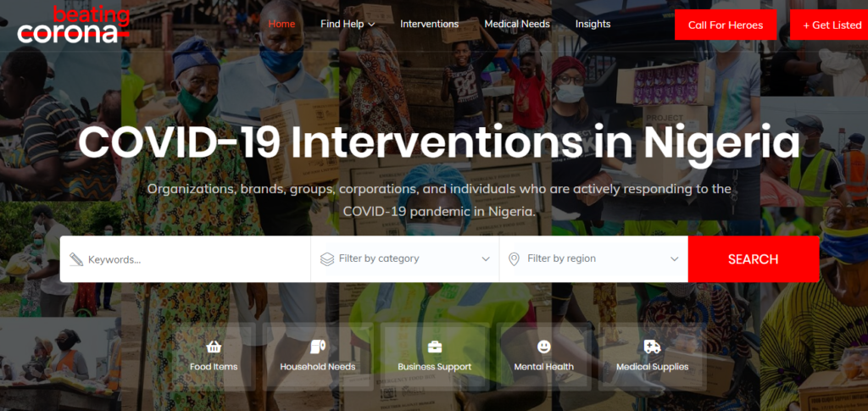Image resolution: width=868 pixels, height=411 pixels.
Task: Click the layers icon beside Filter by category
Action: point(327,258)
